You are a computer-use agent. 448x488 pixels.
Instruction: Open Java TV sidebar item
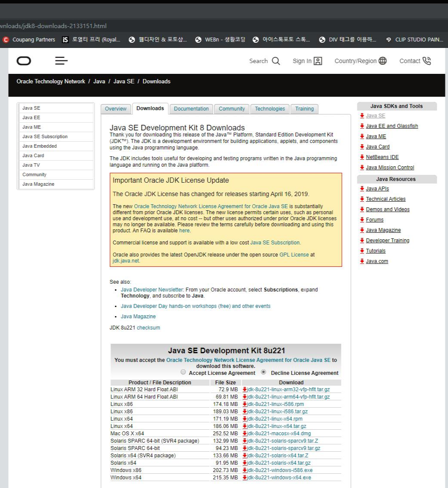pyautogui.click(x=56, y=165)
